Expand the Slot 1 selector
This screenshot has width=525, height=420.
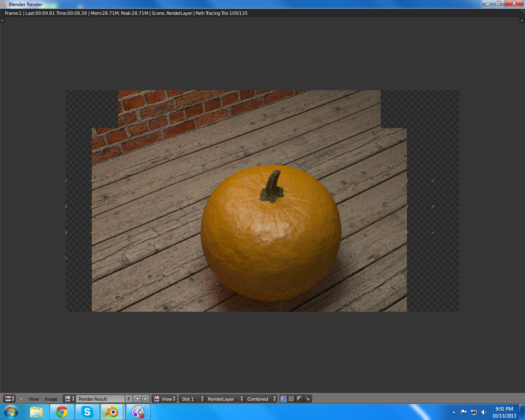[192, 399]
